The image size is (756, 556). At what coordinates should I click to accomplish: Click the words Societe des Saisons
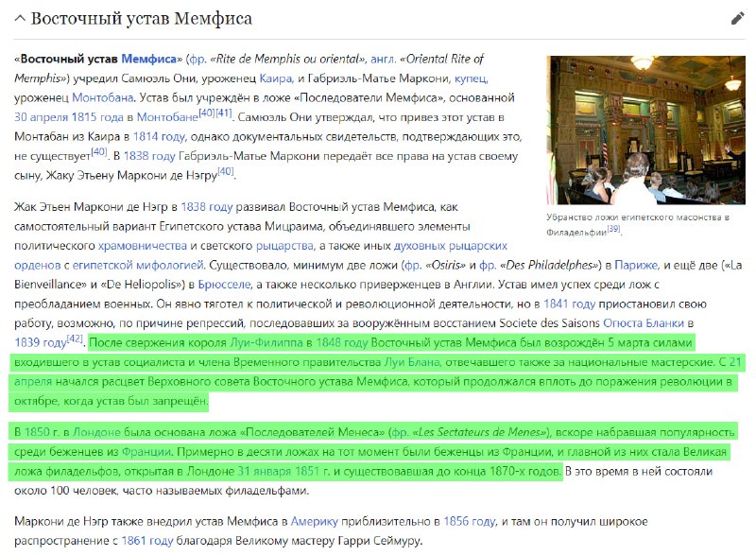[x=549, y=322]
